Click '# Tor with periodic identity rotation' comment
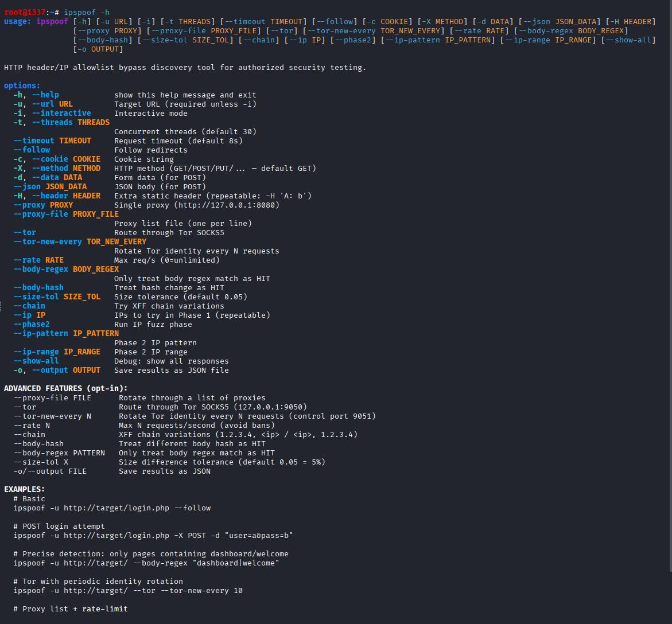 [x=98, y=582]
